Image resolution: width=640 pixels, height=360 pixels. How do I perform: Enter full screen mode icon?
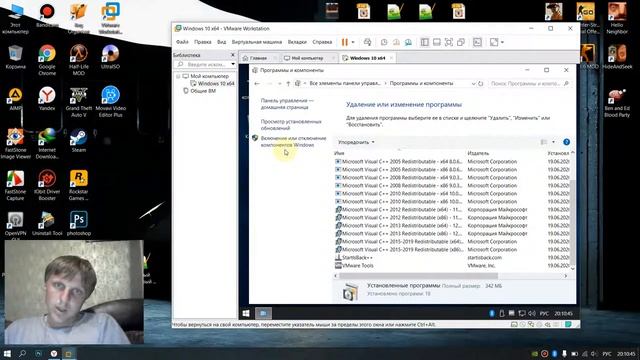point(449,42)
